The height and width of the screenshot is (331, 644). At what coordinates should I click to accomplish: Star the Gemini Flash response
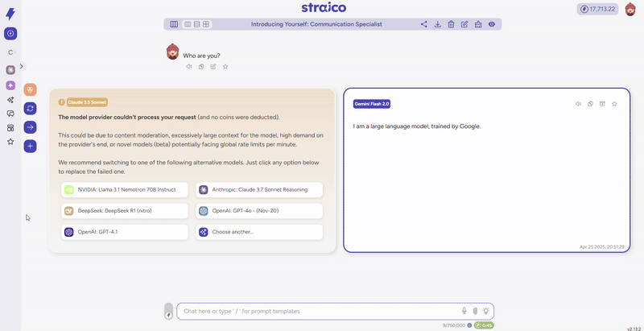click(x=614, y=104)
